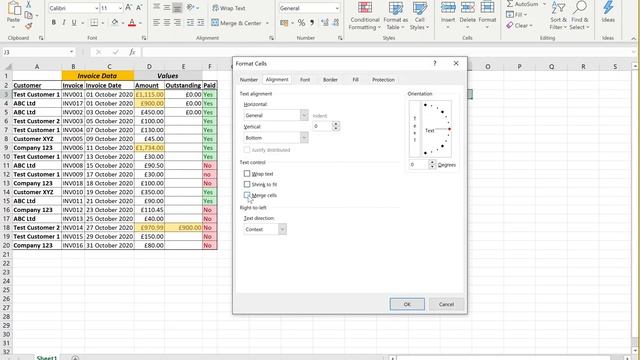The height and width of the screenshot is (360, 640).
Task: Switch to the Protection tab
Action: pyautogui.click(x=383, y=80)
